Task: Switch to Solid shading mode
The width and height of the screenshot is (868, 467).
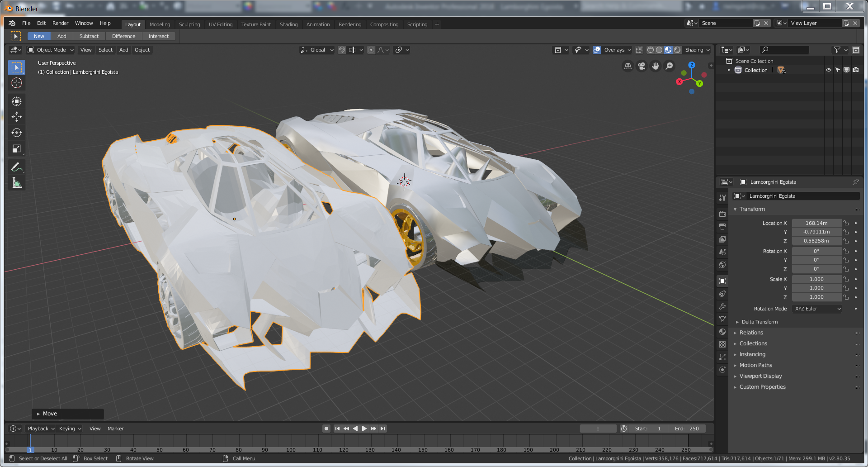Action: 660,50
